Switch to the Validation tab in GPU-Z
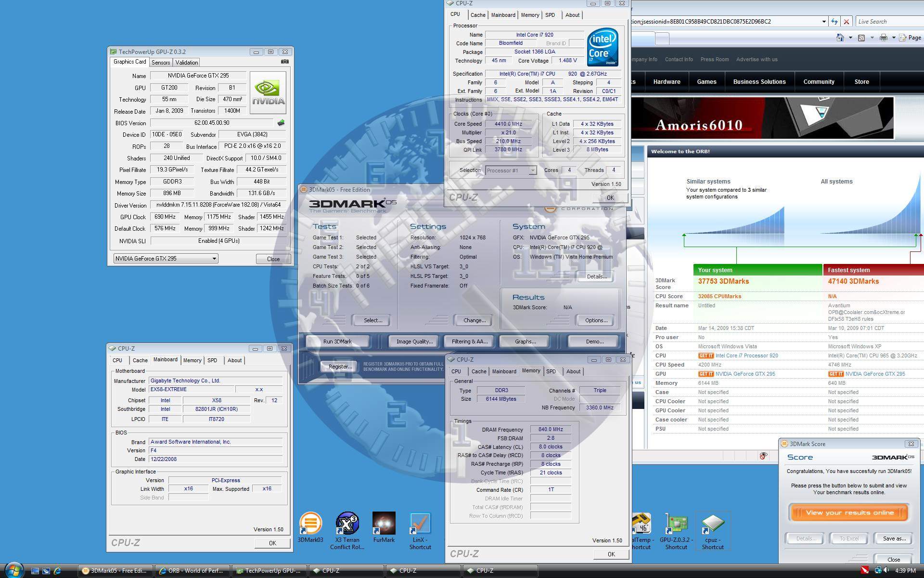The height and width of the screenshot is (578, 924). point(187,63)
